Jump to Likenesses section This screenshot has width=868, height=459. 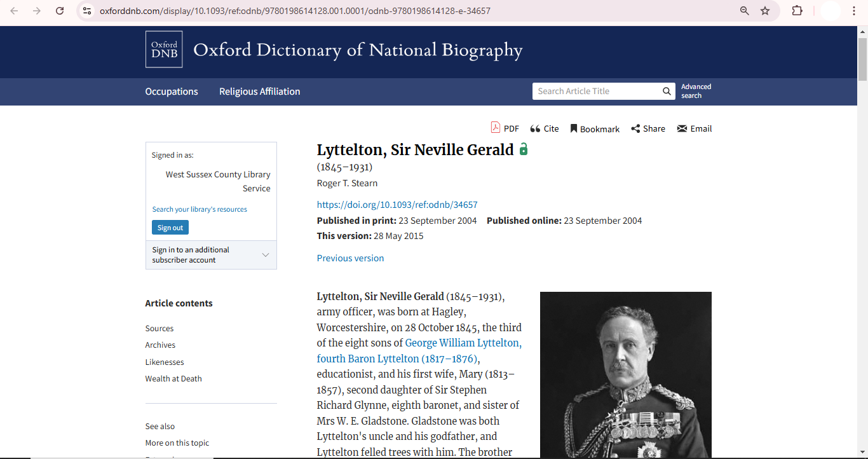click(x=165, y=362)
